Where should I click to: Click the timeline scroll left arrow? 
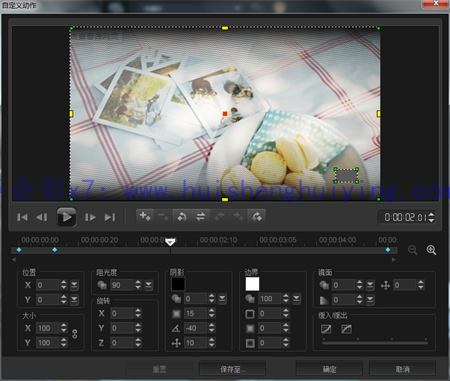click(x=14, y=260)
